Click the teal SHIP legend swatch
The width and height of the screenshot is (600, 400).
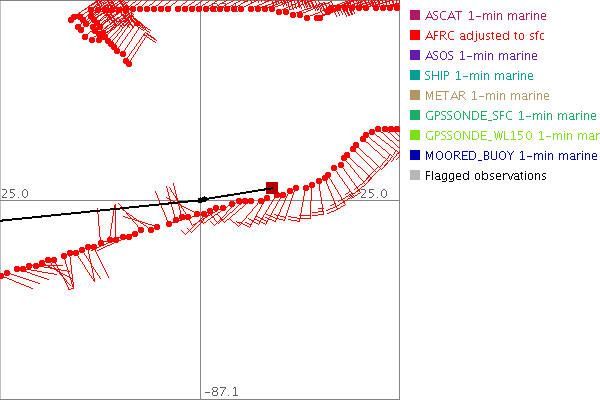415,76
